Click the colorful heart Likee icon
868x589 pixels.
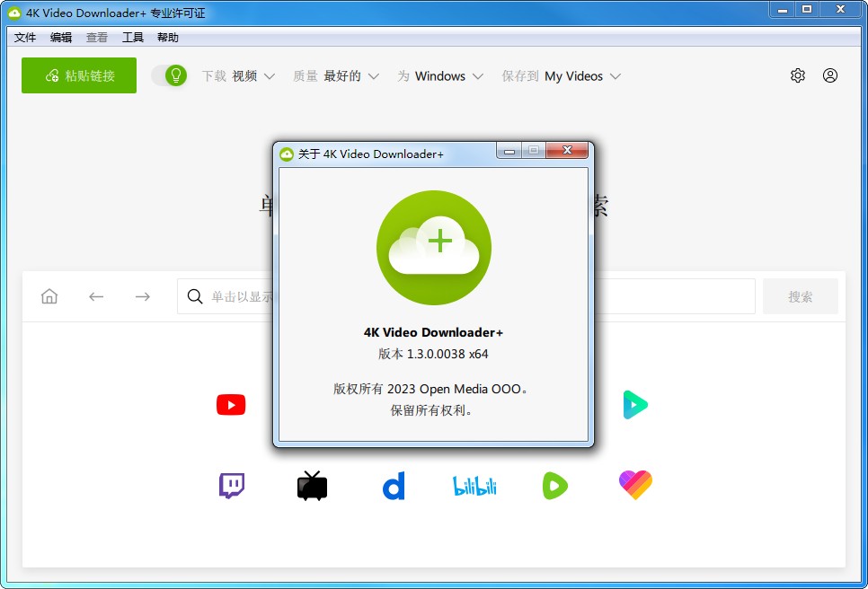(636, 485)
